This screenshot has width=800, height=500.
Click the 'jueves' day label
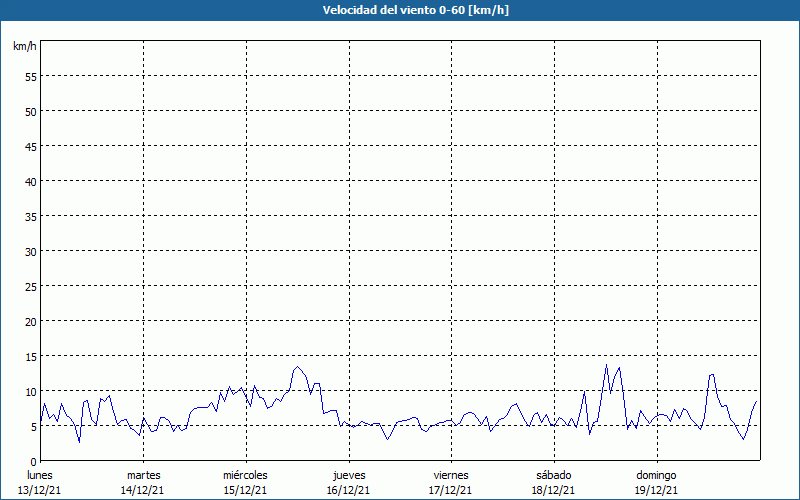click(349, 475)
